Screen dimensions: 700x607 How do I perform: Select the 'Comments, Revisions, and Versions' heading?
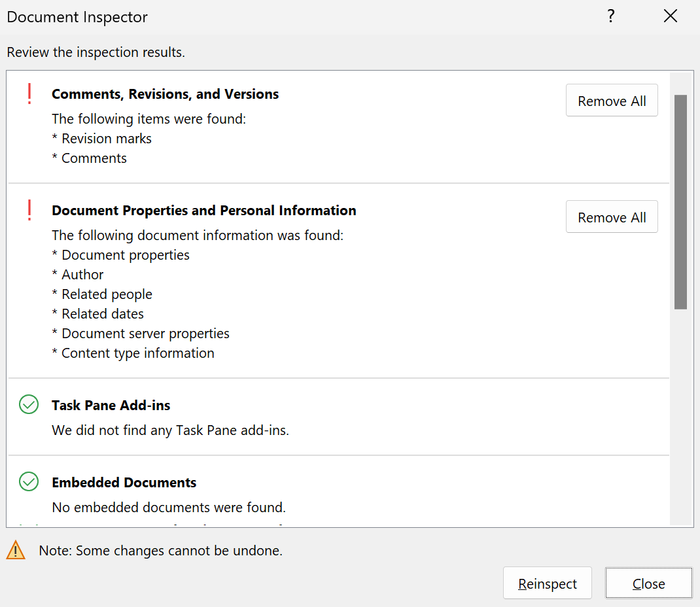165,94
